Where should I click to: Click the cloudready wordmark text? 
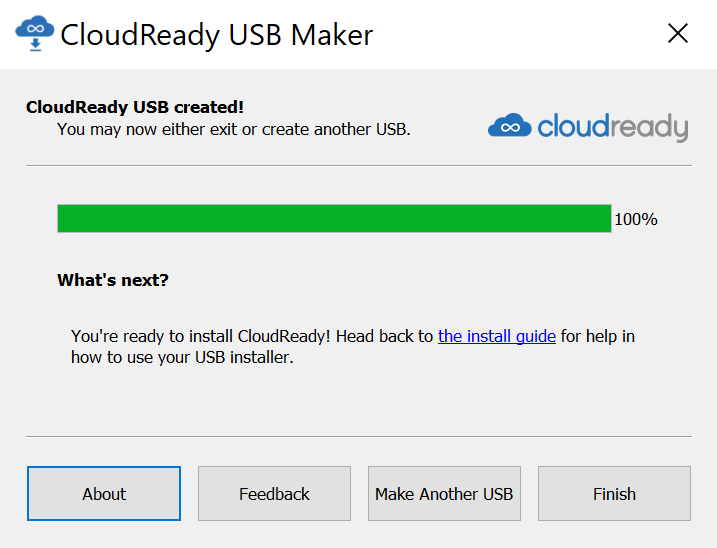[x=613, y=127]
